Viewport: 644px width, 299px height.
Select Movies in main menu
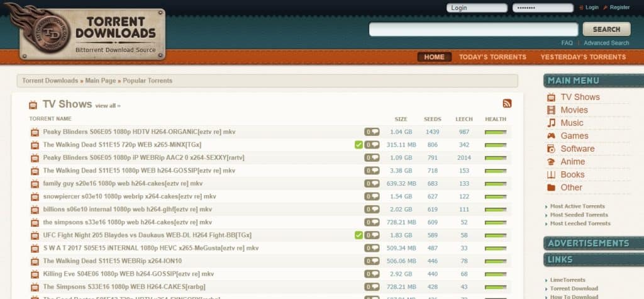pos(574,110)
